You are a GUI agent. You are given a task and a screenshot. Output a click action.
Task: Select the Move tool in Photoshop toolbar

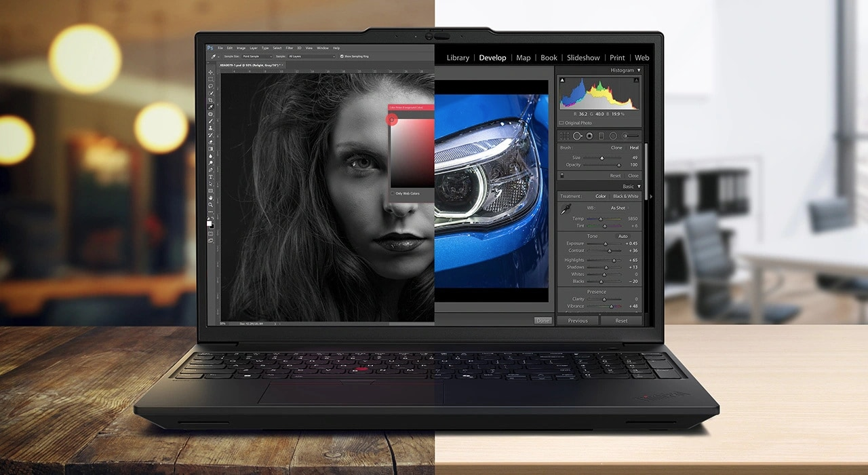(x=211, y=72)
